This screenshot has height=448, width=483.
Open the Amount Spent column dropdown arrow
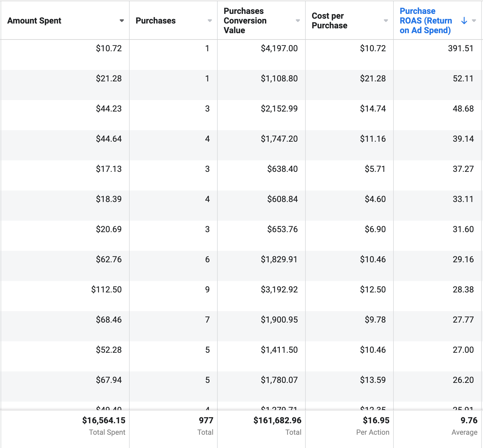coord(122,21)
